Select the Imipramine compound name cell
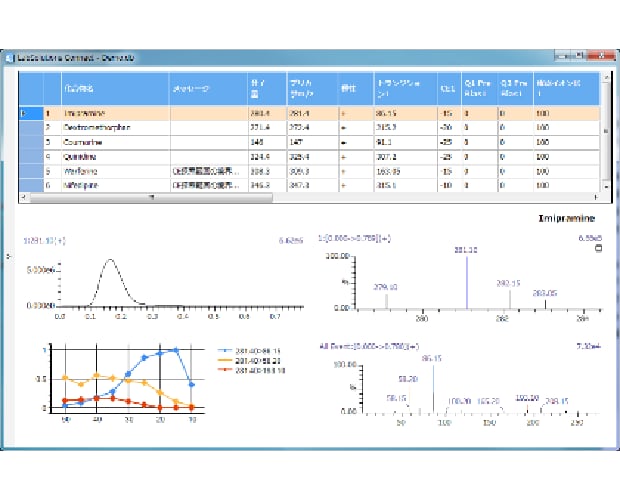 point(116,113)
